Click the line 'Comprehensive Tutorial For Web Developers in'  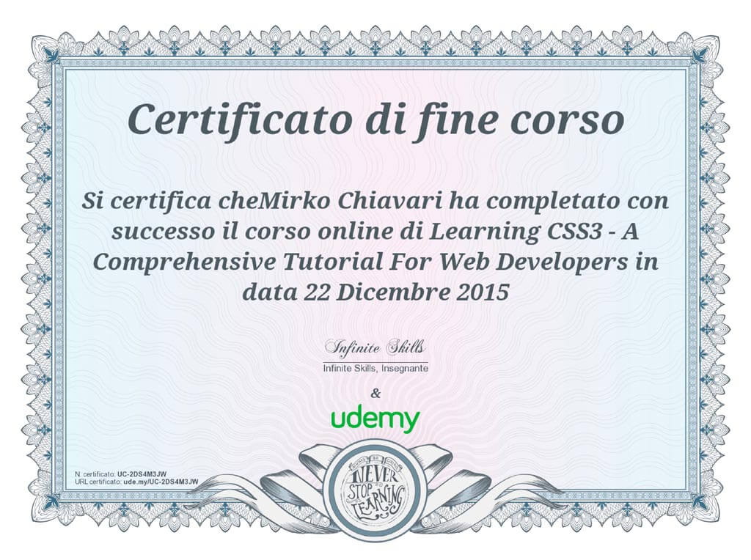[x=375, y=262]
